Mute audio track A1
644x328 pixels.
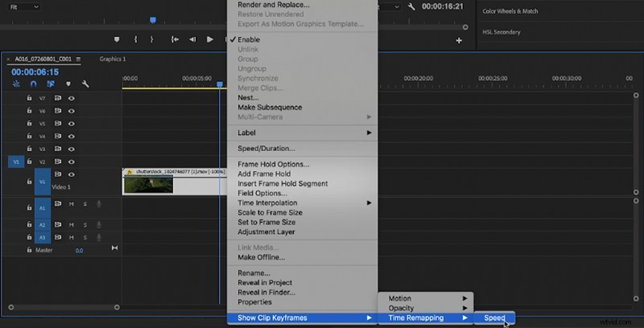tap(72, 203)
